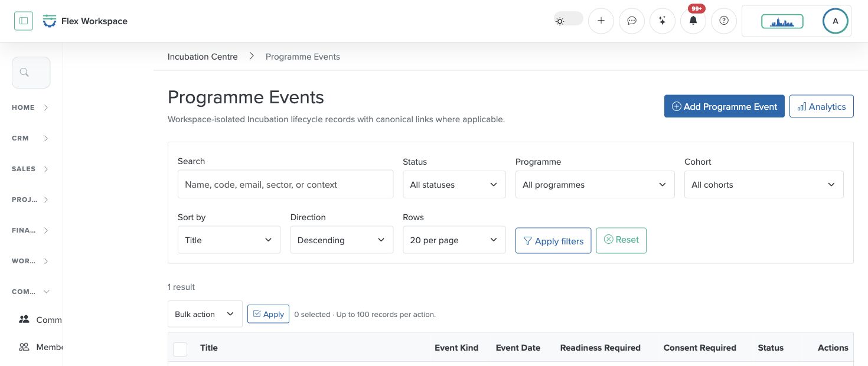Click Apply filters button
The height and width of the screenshot is (366, 868).
(553, 241)
